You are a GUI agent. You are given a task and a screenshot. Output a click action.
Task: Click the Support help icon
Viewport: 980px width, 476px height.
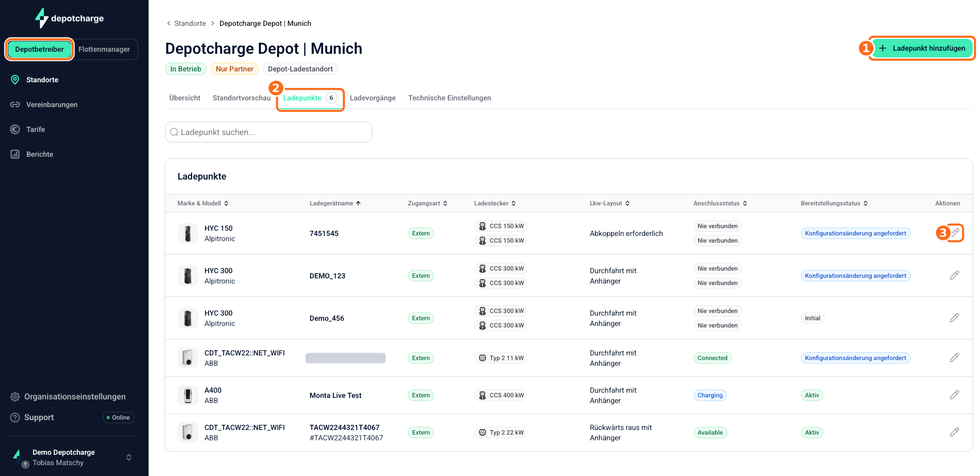coord(15,418)
